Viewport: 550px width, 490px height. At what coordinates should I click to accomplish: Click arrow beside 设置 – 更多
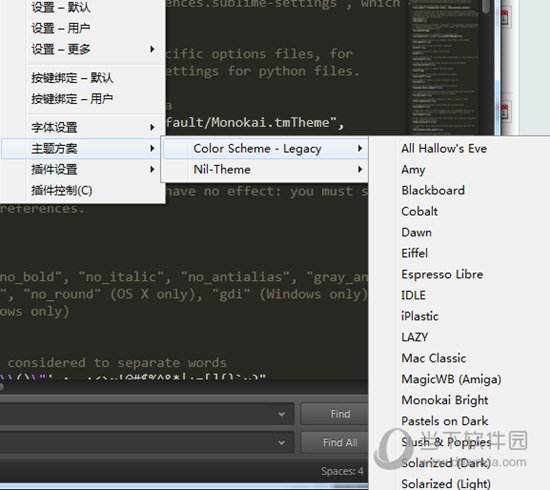pos(152,49)
